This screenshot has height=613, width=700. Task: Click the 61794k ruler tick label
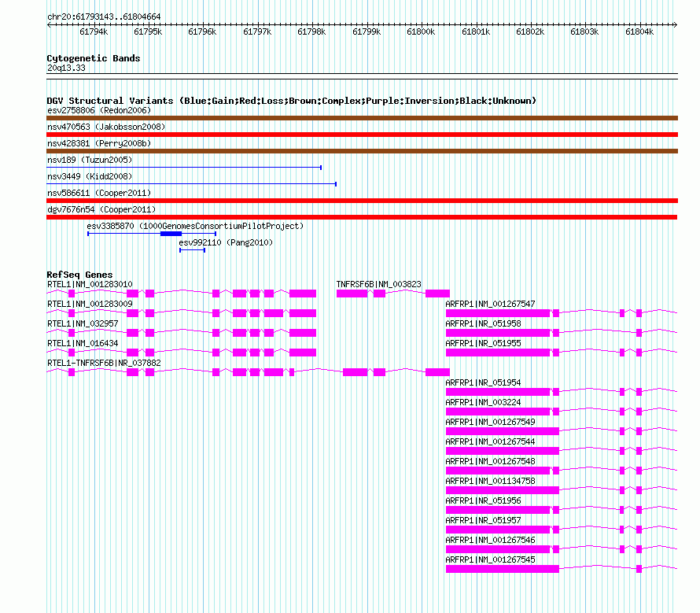tap(94, 31)
